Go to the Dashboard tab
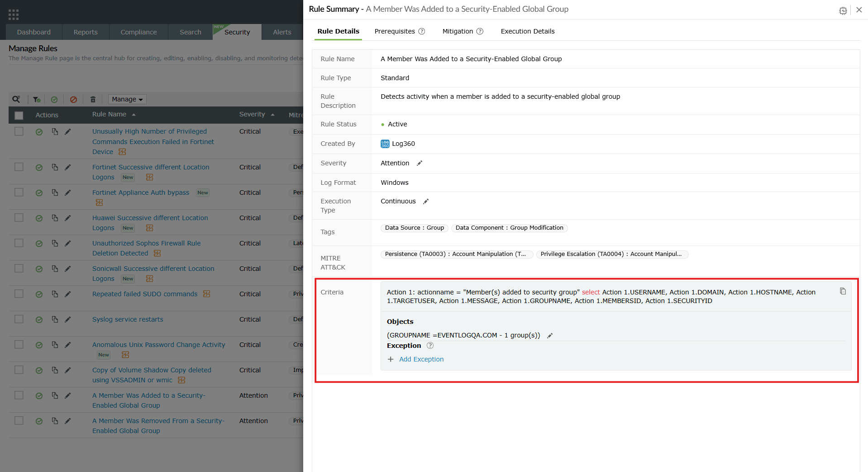This screenshot has height=472, width=868. click(34, 32)
